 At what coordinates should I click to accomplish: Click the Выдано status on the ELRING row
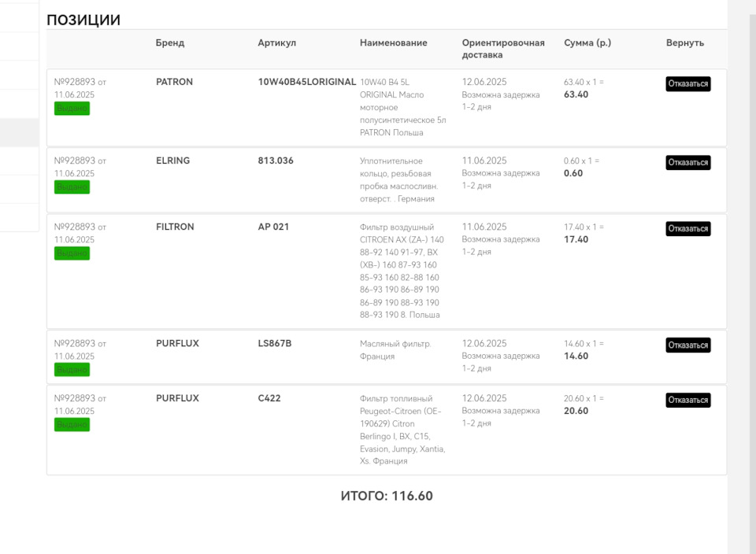[72, 187]
